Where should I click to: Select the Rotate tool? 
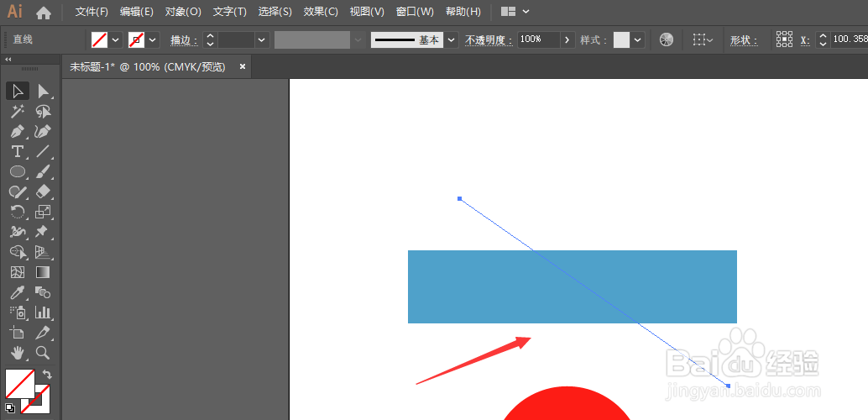[18, 212]
